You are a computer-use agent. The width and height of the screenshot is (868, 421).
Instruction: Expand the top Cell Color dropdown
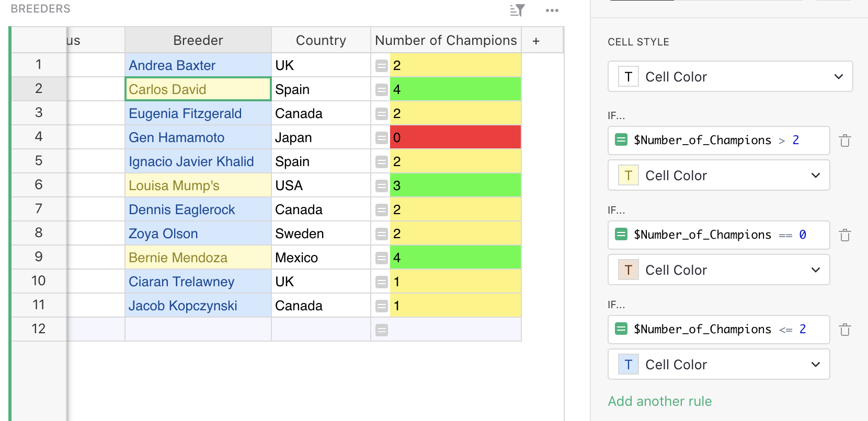730,76
